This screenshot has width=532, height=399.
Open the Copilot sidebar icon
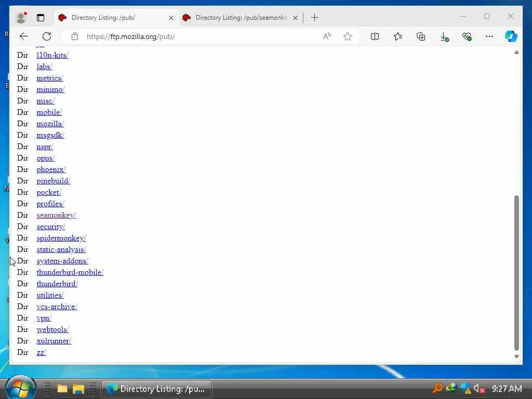coord(511,36)
